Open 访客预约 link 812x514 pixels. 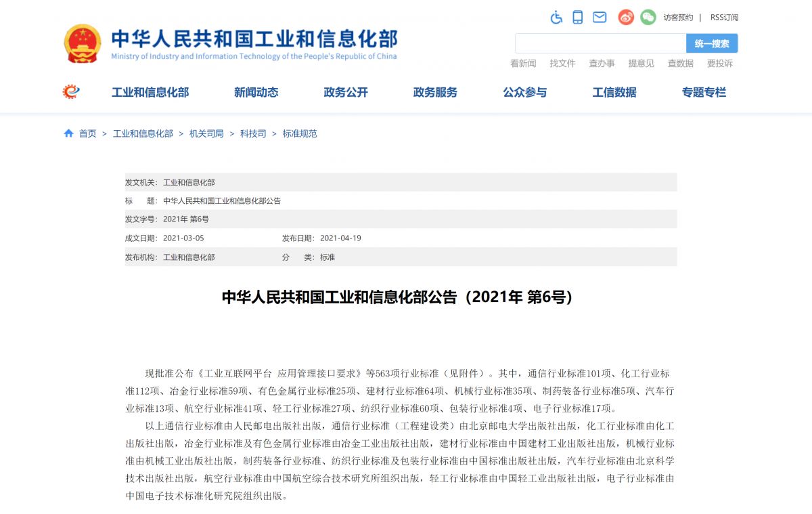pos(678,18)
